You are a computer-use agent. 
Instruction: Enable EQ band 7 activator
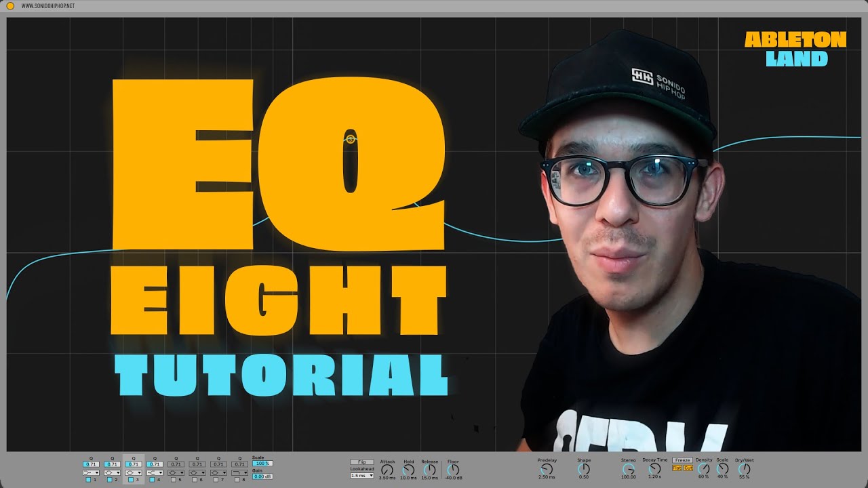(216, 479)
